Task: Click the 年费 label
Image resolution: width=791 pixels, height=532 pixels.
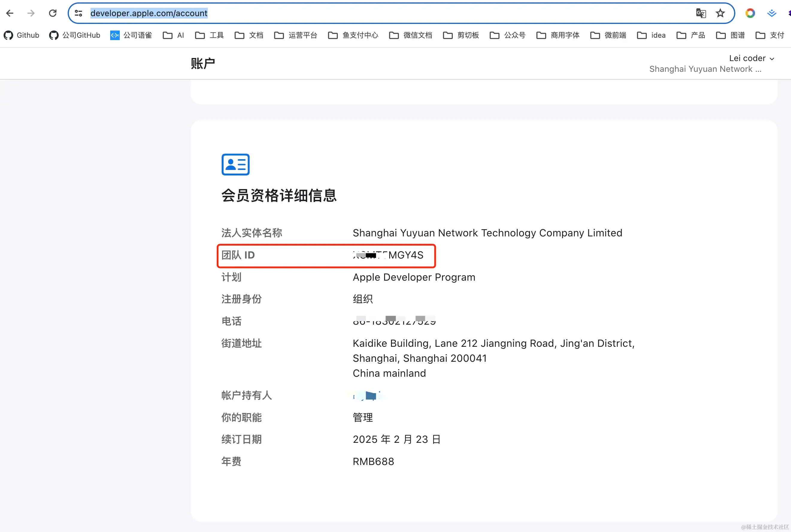Action: 231,462
